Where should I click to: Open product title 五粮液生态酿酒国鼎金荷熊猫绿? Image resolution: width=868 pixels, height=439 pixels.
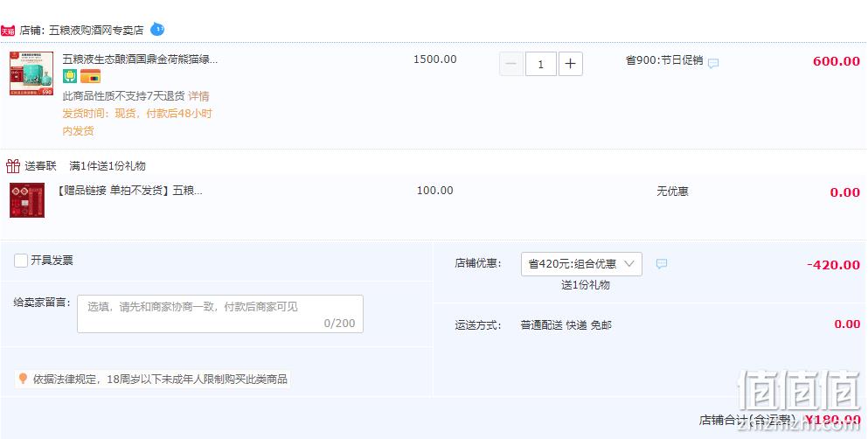pyautogui.click(x=140, y=59)
